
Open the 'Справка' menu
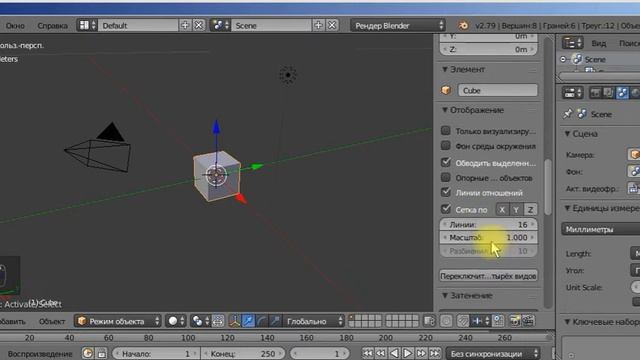(52, 25)
